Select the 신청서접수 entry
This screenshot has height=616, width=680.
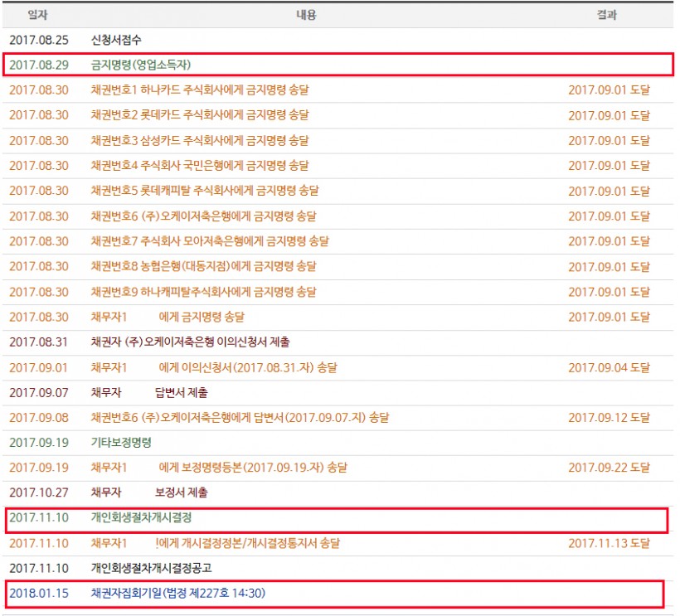[116, 40]
